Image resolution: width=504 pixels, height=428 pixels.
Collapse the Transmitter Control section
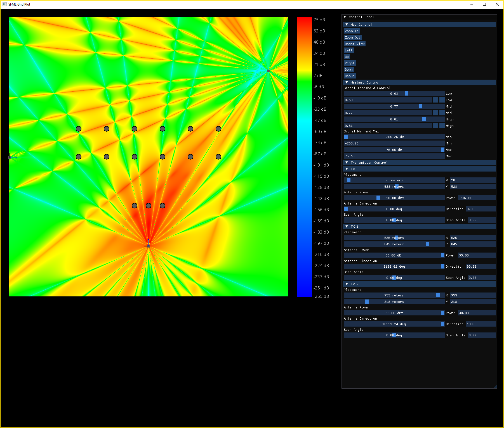[347, 163]
